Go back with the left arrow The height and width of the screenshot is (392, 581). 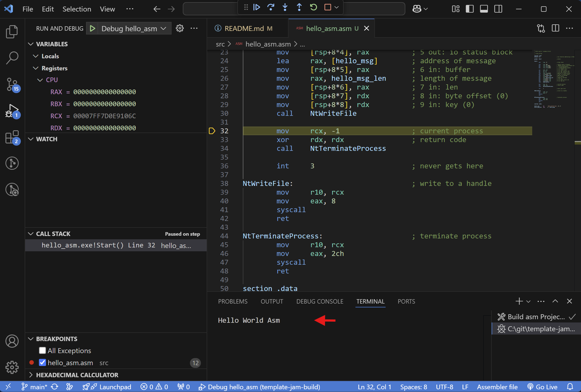click(157, 9)
